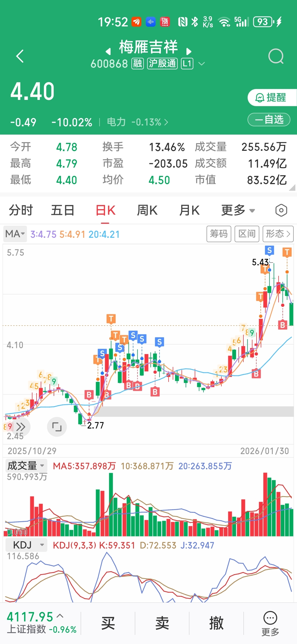Switch to previous stock with left triangle

pos(108,51)
